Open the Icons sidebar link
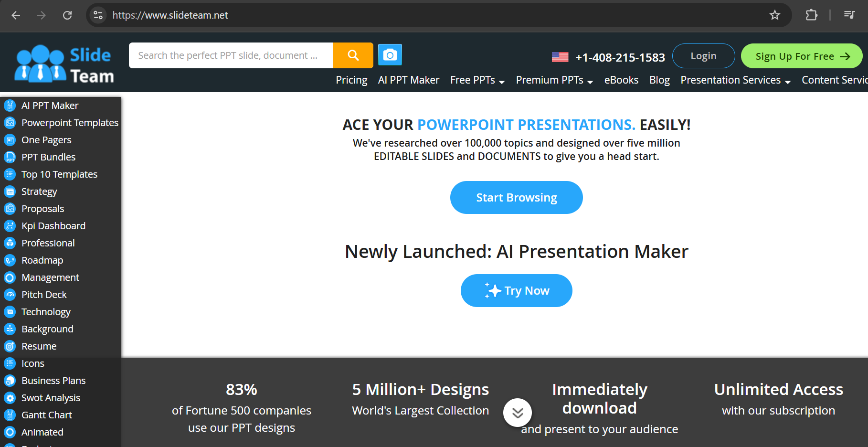The height and width of the screenshot is (447, 868). tap(33, 363)
